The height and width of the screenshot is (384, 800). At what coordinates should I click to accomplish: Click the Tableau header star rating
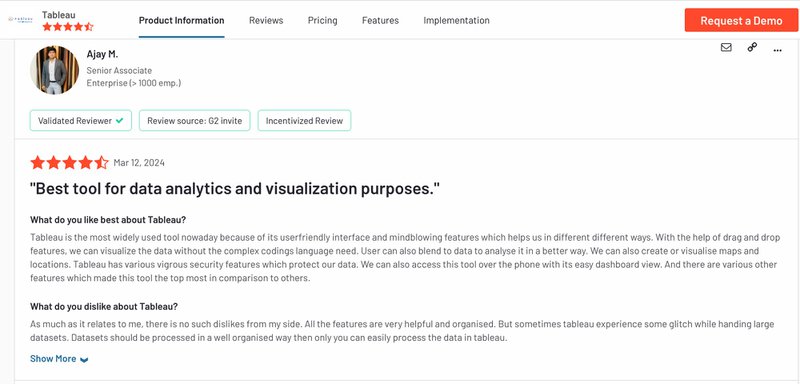(x=68, y=27)
